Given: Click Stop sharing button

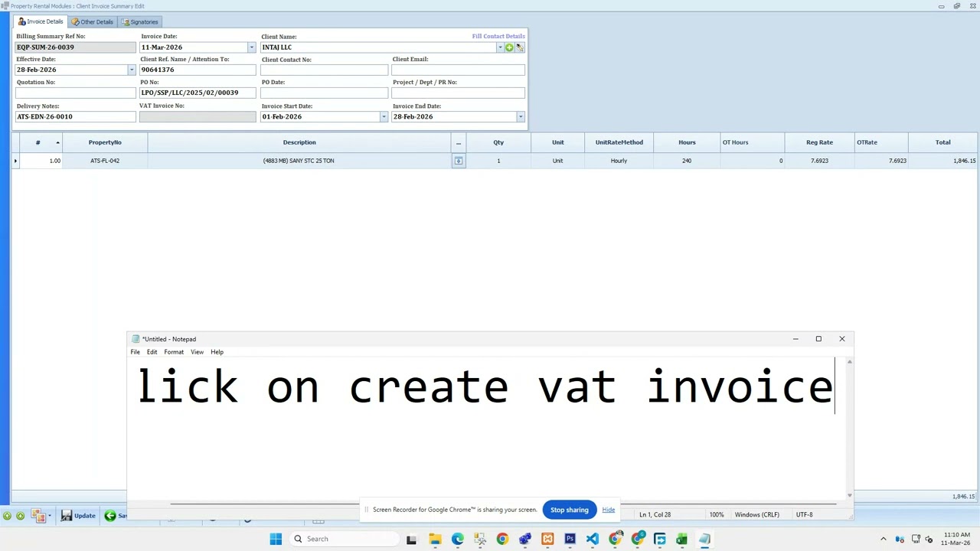Looking at the screenshot, I should tap(570, 510).
